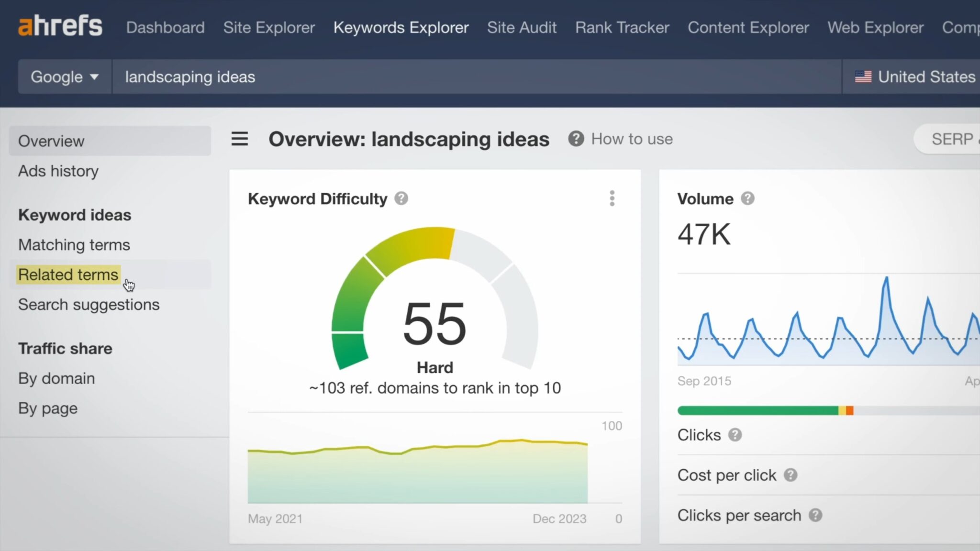The image size is (980, 551).
Task: Click the question mark icon before How to use
Action: [576, 139]
